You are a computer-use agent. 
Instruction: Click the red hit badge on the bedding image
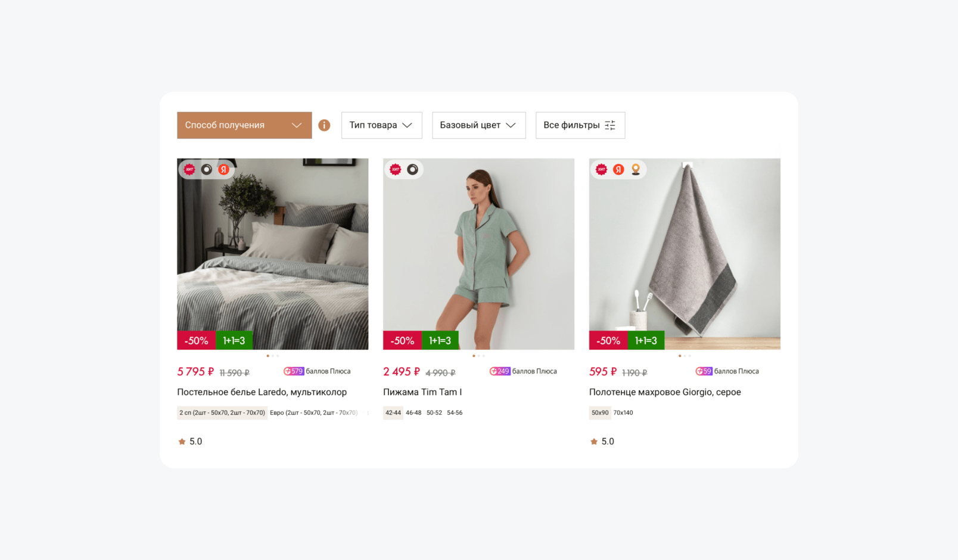pos(189,170)
